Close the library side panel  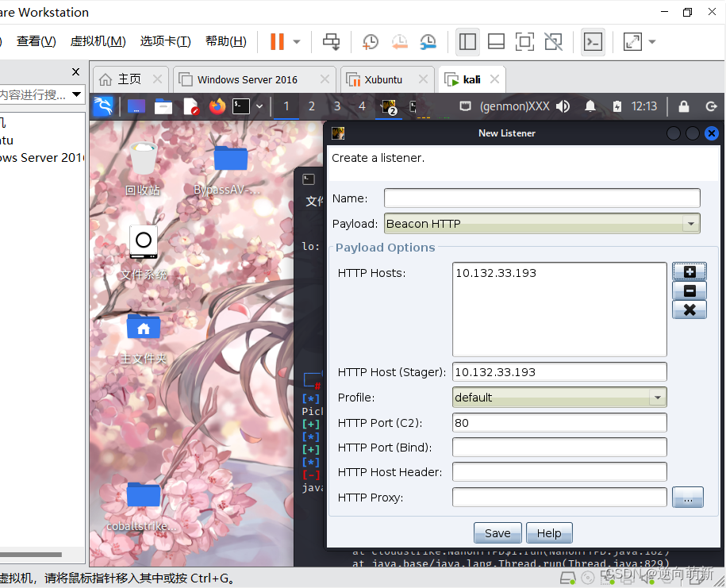coord(76,71)
